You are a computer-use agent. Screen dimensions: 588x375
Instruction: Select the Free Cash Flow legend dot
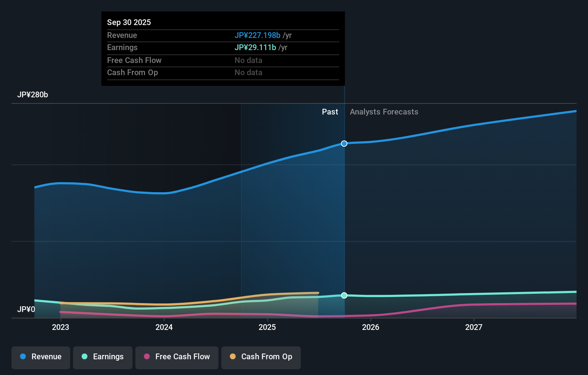(146, 357)
